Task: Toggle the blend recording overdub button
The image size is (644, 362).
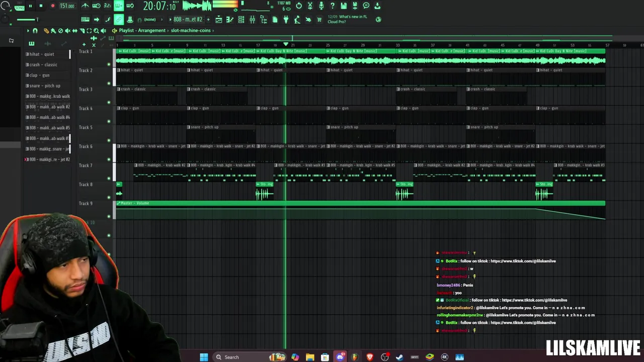Action: point(119,6)
